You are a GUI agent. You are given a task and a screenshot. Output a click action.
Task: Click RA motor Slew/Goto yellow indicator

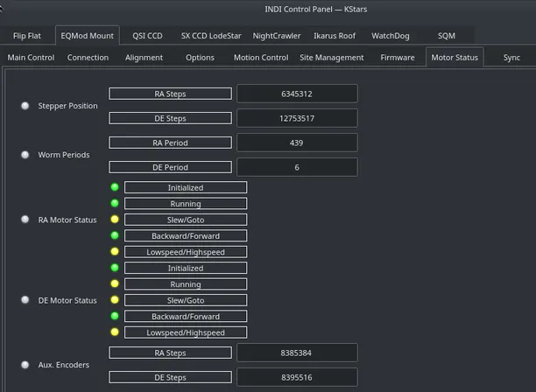(115, 220)
